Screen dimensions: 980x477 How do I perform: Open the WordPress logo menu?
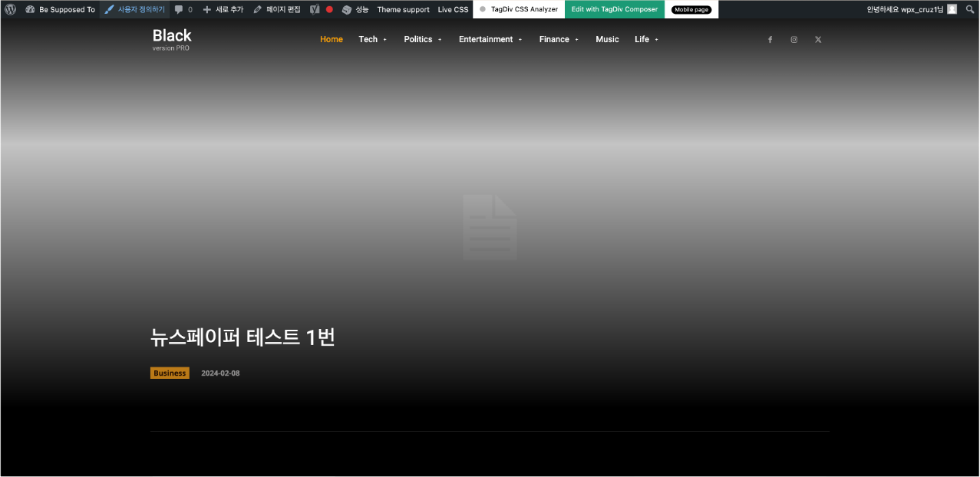tap(10, 9)
